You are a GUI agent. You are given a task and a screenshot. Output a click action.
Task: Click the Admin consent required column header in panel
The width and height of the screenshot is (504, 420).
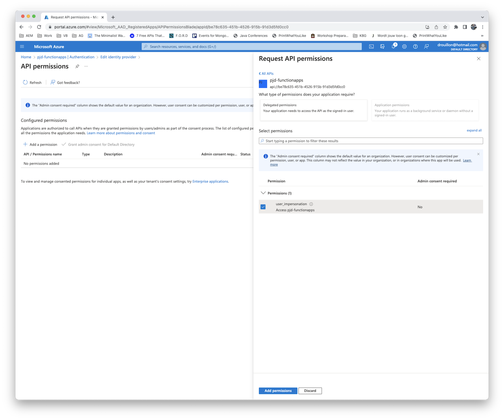[437, 181]
